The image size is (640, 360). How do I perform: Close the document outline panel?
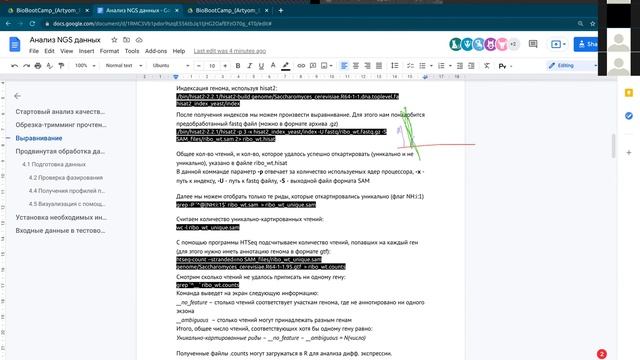tap(17, 96)
